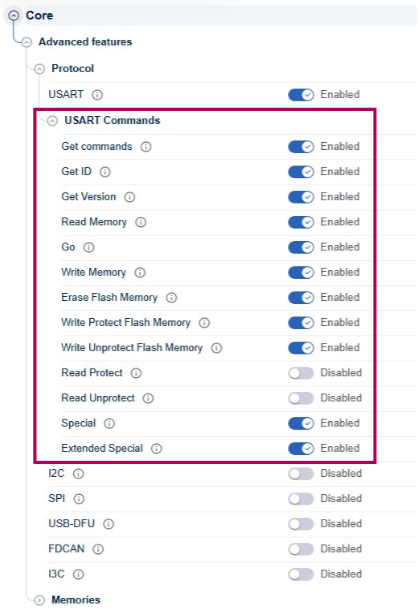Image resolution: width=420 pixels, height=612 pixels.
Task: Click the info icon next to Go
Action: pyautogui.click(x=89, y=247)
